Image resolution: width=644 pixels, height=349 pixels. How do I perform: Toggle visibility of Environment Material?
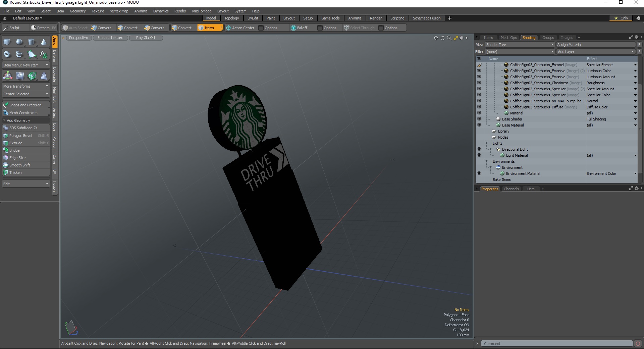tap(479, 173)
